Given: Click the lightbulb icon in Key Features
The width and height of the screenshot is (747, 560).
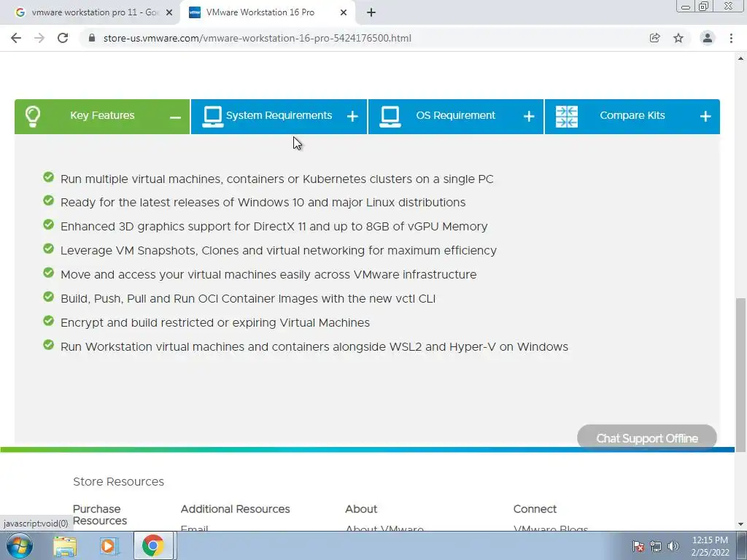Looking at the screenshot, I should point(32,116).
